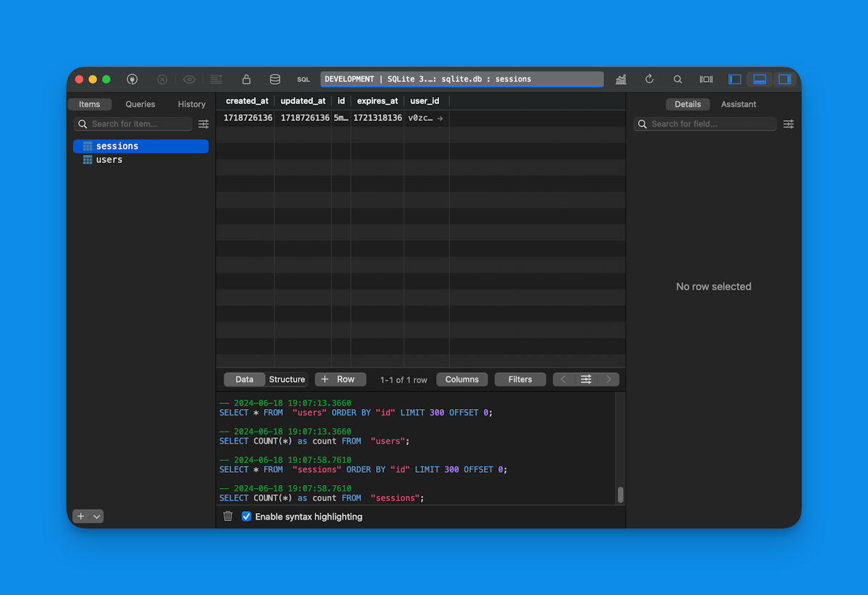Refresh the table data with the reload icon
Viewport: 868px width, 595px height.
649,79
